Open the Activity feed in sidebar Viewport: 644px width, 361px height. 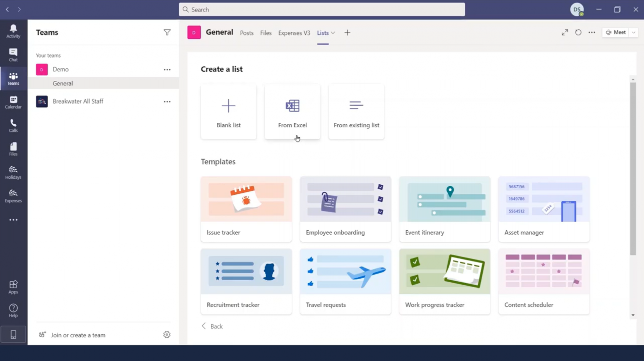pyautogui.click(x=13, y=31)
